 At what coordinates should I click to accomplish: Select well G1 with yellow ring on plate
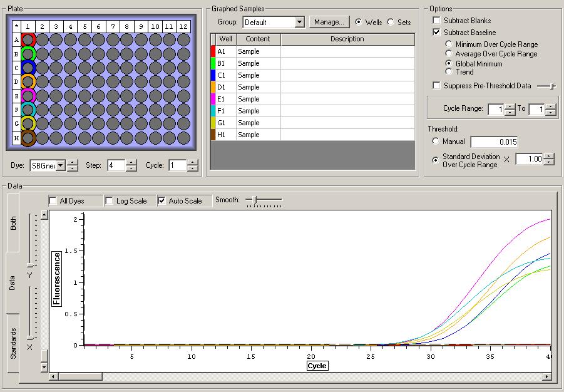28,124
